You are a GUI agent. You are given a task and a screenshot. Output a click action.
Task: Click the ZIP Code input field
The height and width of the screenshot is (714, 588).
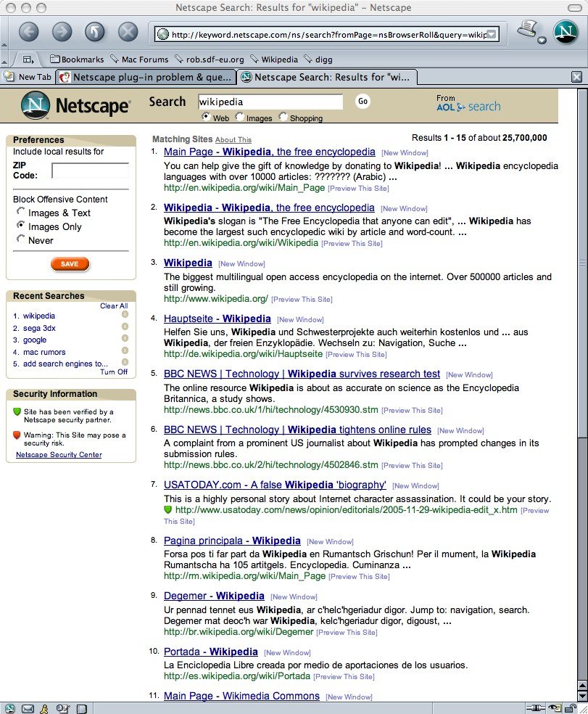tap(90, 171)
